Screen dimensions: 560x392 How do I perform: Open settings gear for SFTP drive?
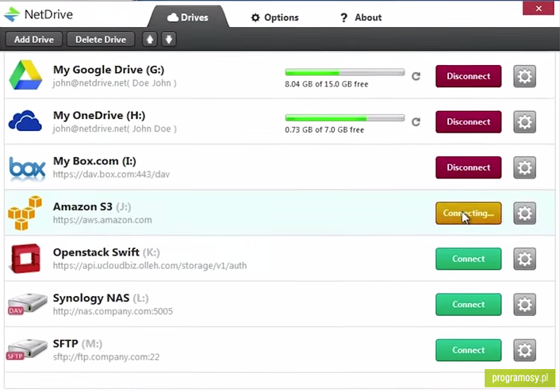click(x=524, y=350)
